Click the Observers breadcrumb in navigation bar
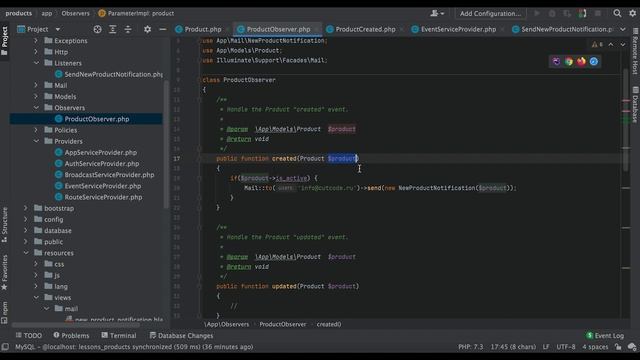 pyautogui.click(x=76, y=13)
